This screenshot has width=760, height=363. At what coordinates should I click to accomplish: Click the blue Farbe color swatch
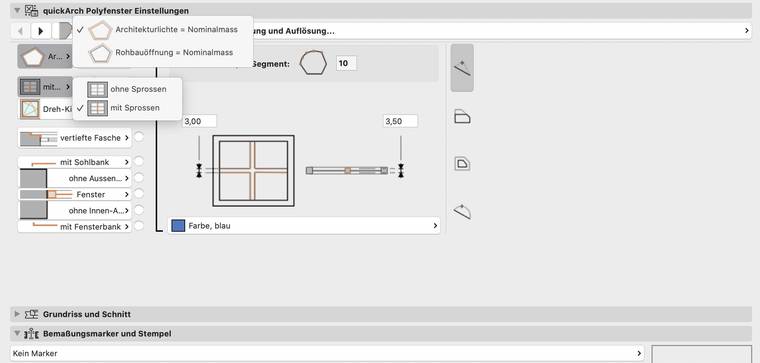coord(178,226)
